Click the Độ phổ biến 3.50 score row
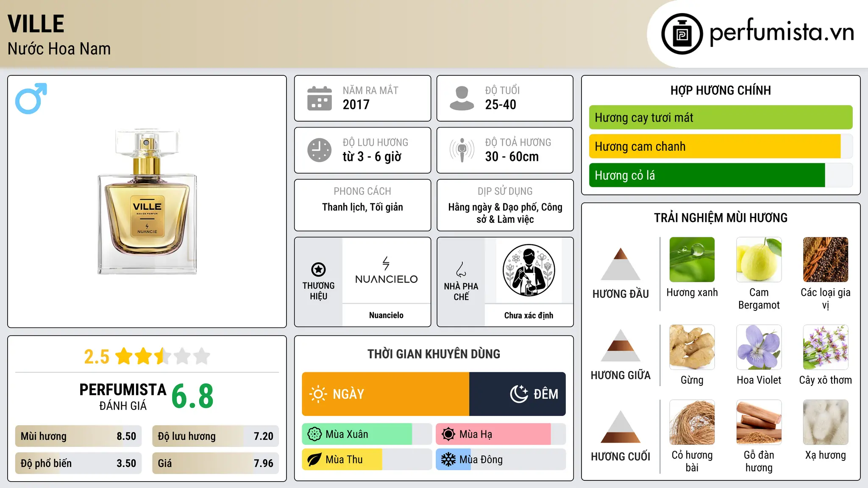This screenshot has height=488, width=868. [78, 463]
